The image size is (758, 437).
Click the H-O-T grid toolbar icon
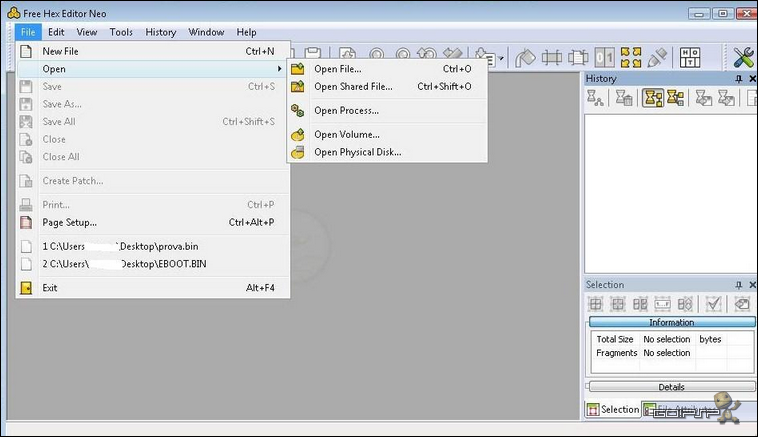pyautogui.click(x=690, y=58)
